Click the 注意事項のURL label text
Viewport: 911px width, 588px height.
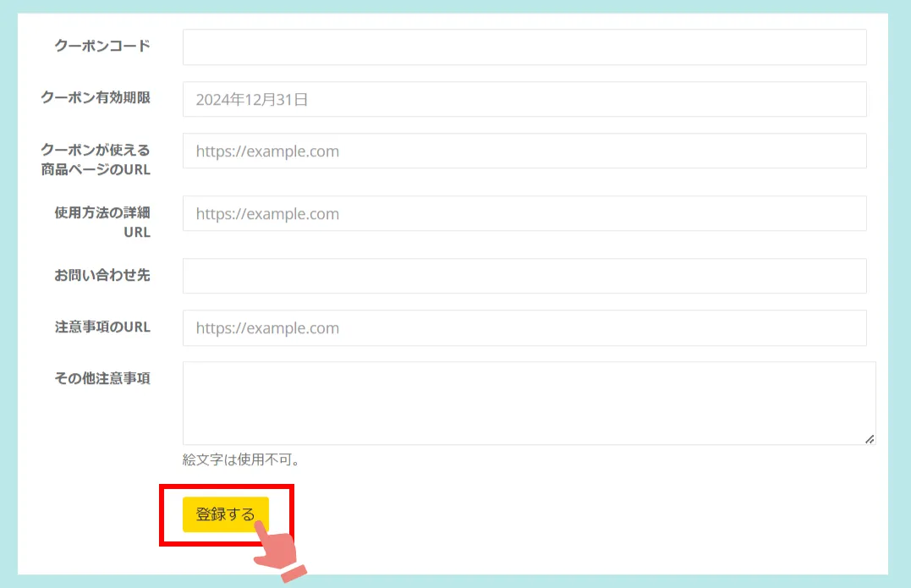tap(102, 327)
